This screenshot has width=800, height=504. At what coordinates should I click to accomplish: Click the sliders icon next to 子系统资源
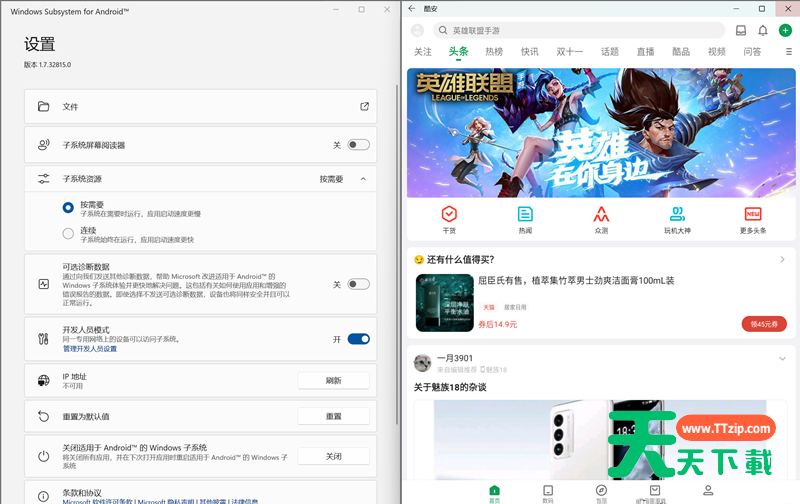tap(43, 179)
